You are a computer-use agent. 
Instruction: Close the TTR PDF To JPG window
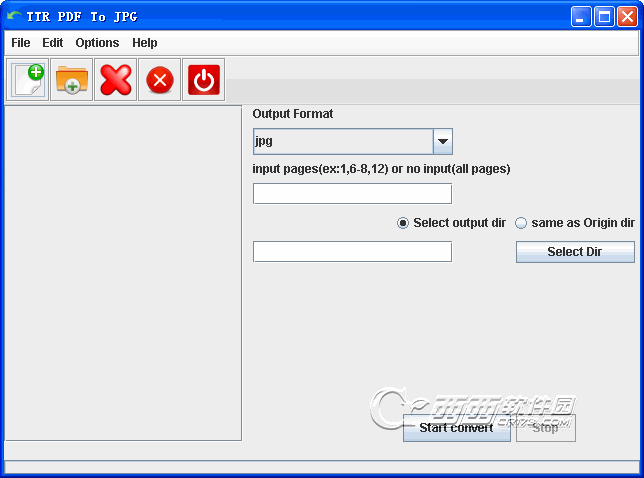click(627, 17)
